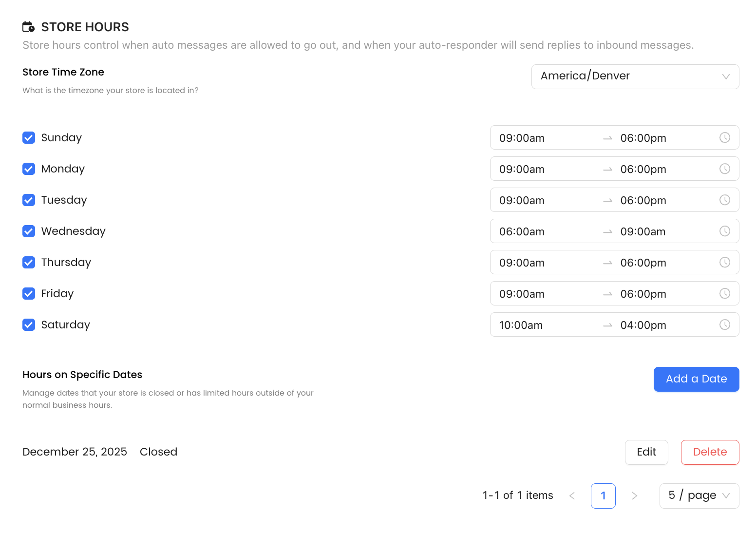Click the Store Hours calendar icon
This screenshot has height=533, width=756.
[x=28, y=26]
